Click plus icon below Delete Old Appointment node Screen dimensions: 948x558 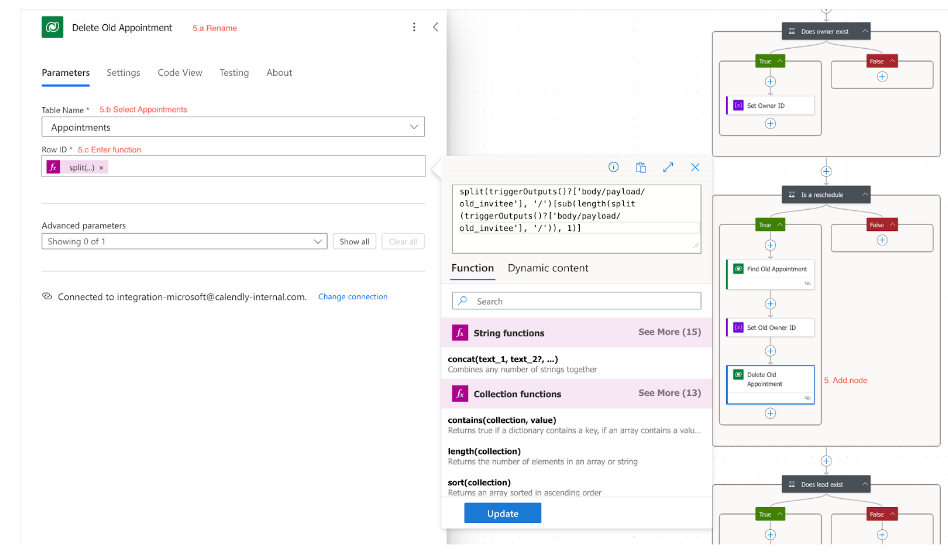(x=770, y=413)
